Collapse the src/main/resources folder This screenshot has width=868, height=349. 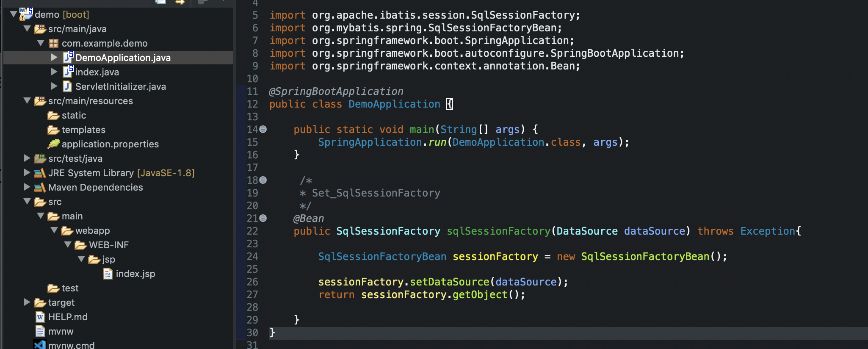pos(27,101)
